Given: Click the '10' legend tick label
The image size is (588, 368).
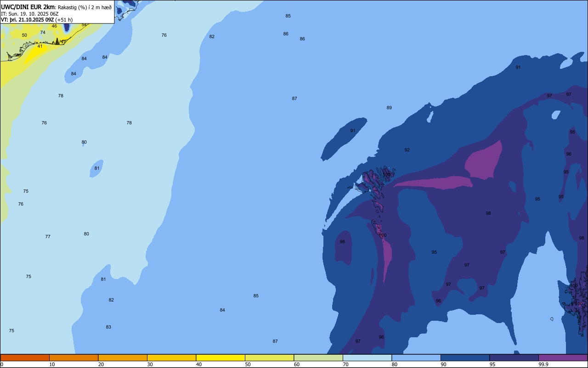Looking at the screenshot, I should pos(52,364).
